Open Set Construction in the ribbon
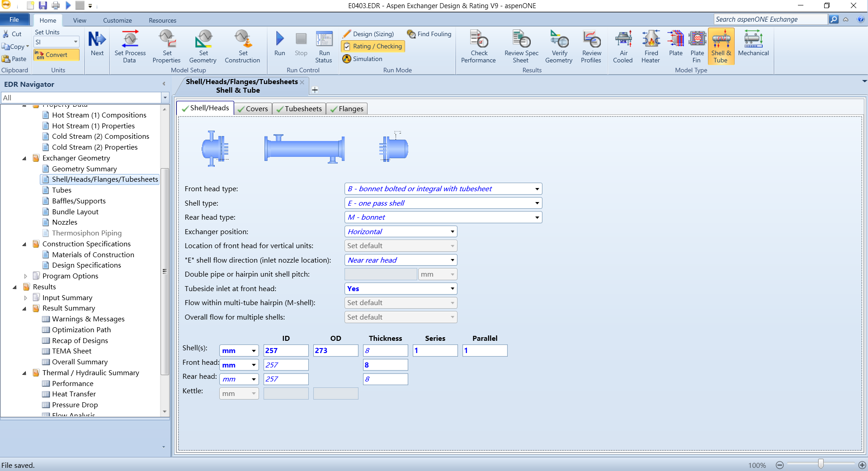Image resolution: width=868 pixels, height=471 pixels. pos(242,47)
